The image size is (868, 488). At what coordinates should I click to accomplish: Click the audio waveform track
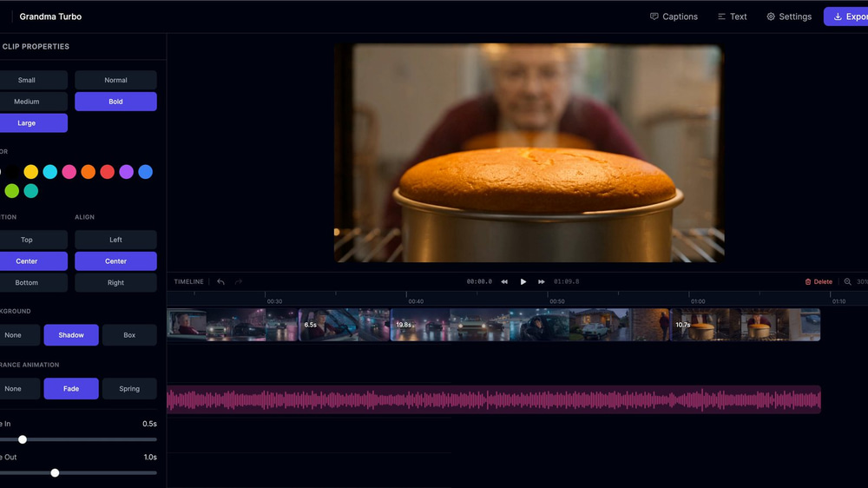pyautogui.click(x=494, y=399)
